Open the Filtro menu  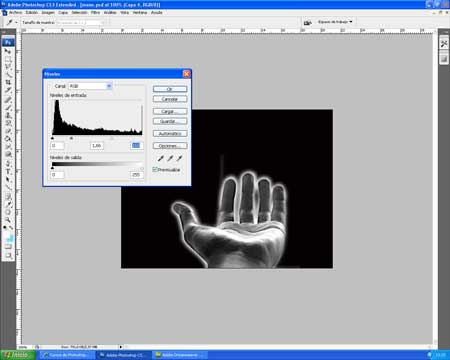tap(95, 12)
